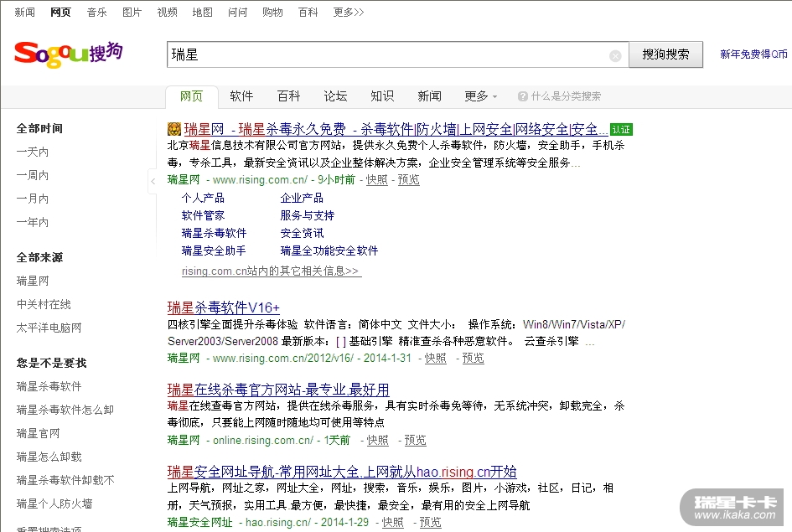
Task: Click the Rising lion icon beside first result
Action: pyautogui.click(x=173, y=129)
